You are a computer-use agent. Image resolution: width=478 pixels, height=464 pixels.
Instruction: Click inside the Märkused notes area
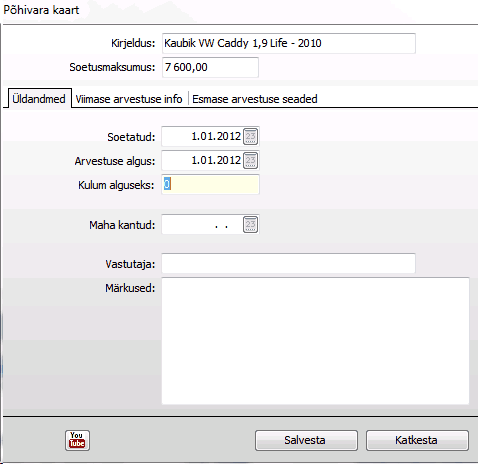tap(315, 341)
